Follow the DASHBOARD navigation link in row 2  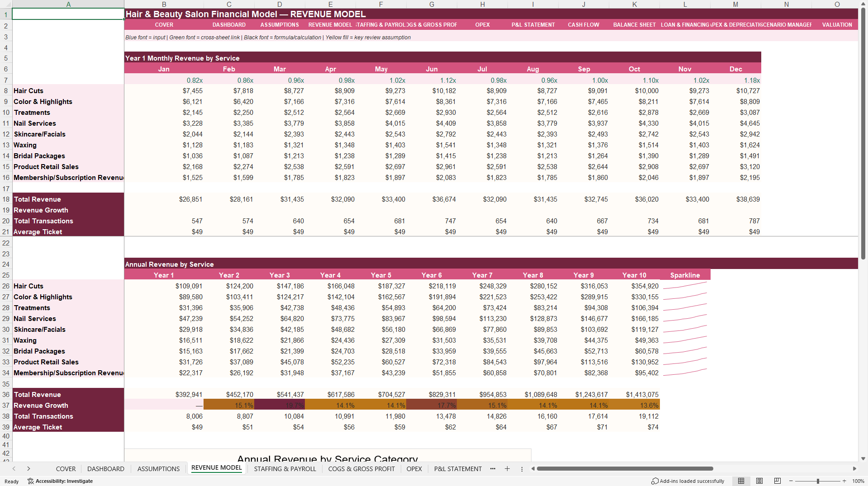[229, 25]
